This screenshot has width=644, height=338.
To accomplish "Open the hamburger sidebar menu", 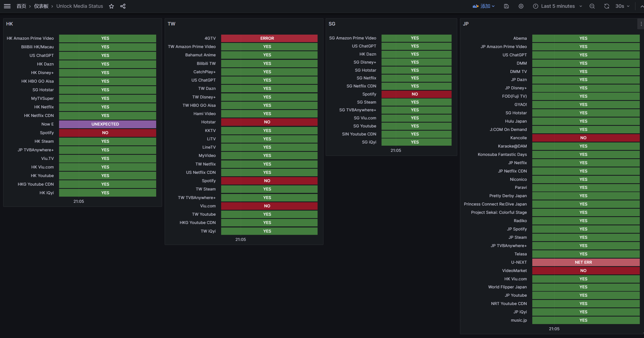I will 7,6.
